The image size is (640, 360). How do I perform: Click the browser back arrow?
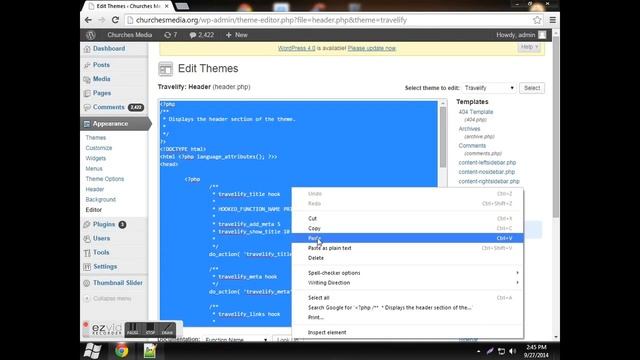(x=88, y=20)
